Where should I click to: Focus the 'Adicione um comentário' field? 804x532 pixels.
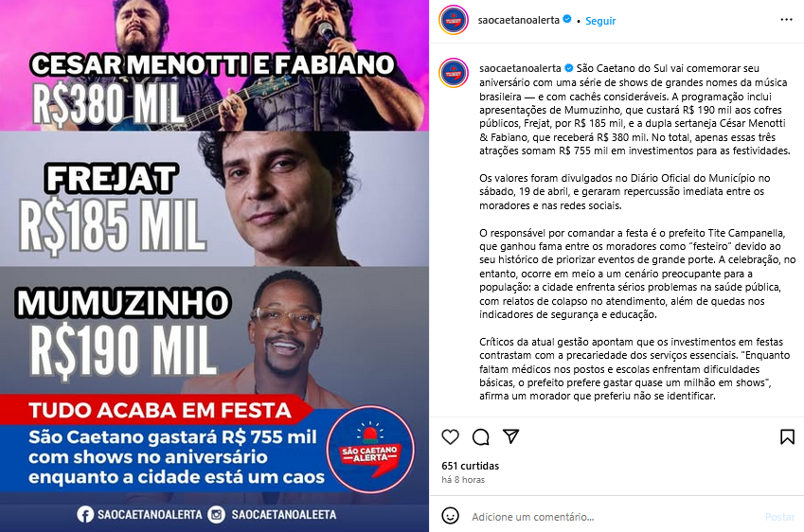[613, 517]
